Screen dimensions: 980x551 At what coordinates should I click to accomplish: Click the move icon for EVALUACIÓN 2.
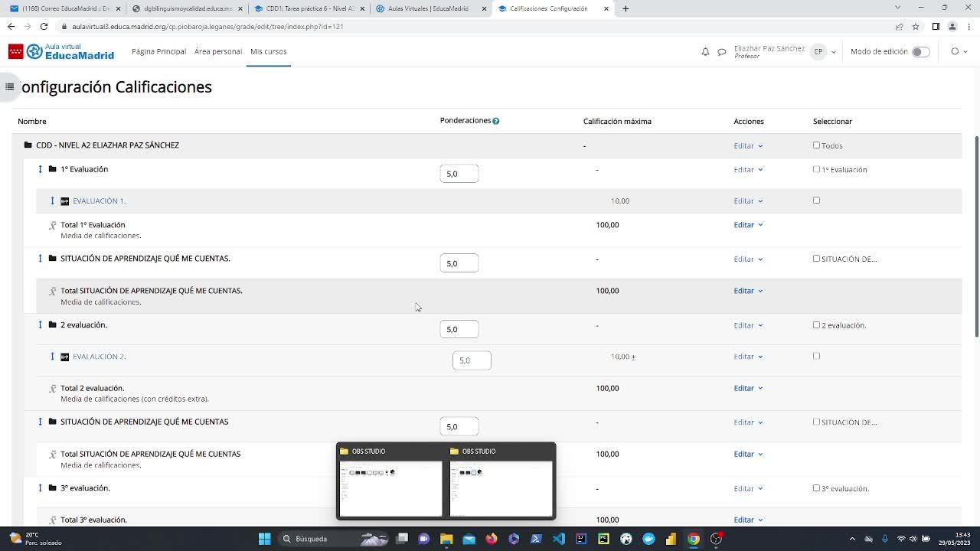click(53, 356)
